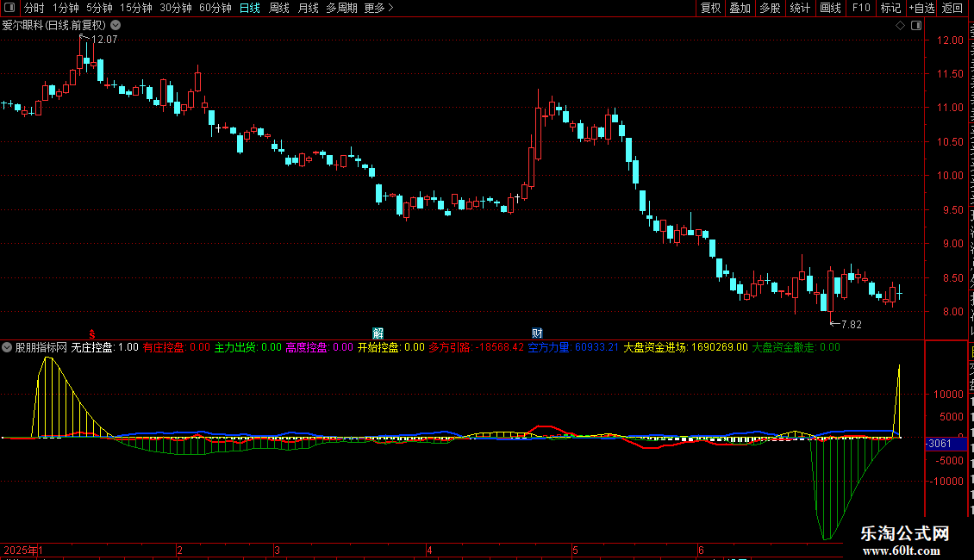Click the 爱尔眼科 chart title
This screenshot has width=974, height=560.
(x=54, y=26)
